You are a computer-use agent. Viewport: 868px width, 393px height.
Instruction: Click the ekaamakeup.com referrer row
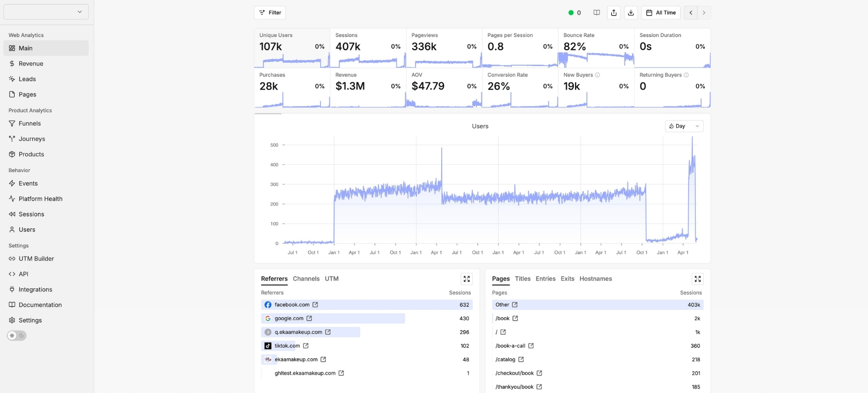367,360
